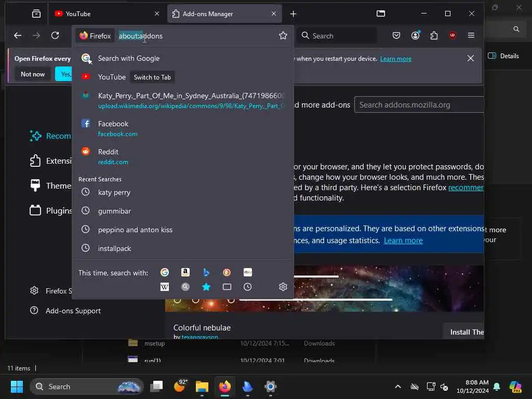Switch to the YouTube tab
Viewport: 532px width, 399px height.
(107, 14)
